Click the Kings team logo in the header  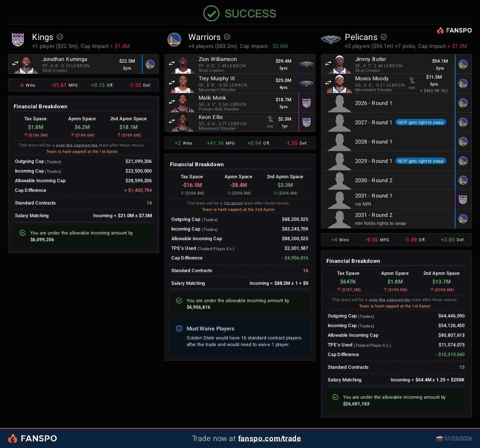coord(18,40)
